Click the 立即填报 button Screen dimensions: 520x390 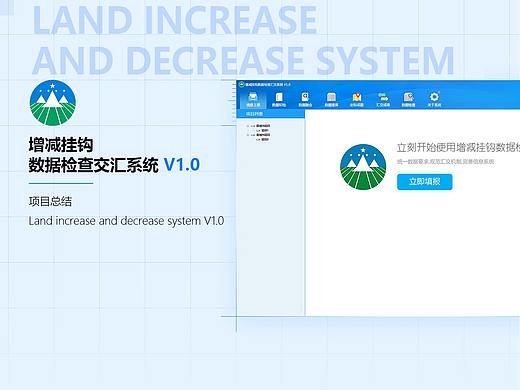click(x=425, y=182)
